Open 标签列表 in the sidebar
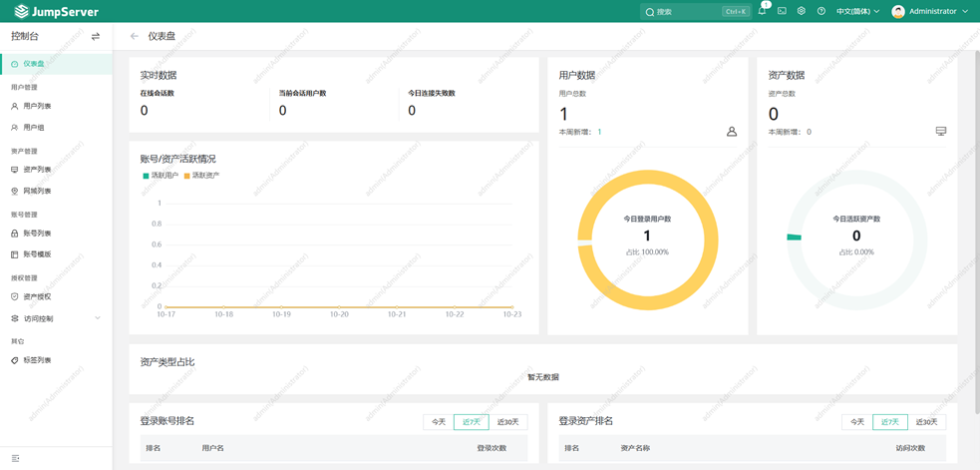Image resolution: width=980 pixels, height=470 pixels. point(37,360)
